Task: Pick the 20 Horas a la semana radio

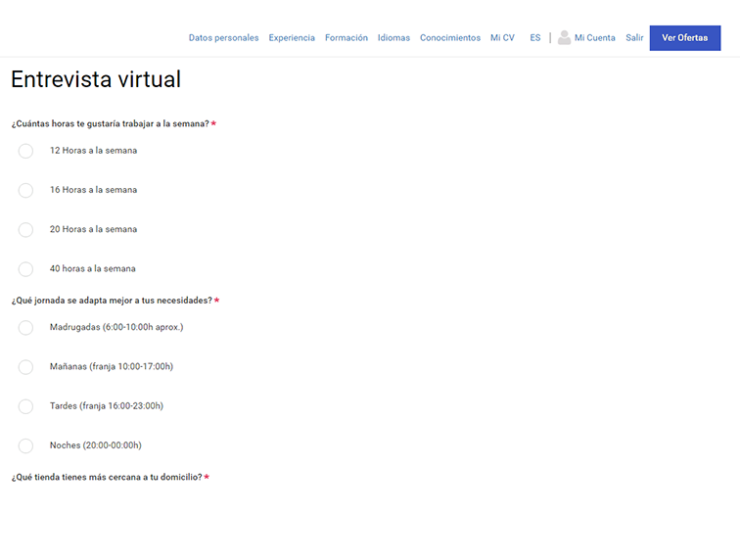Action: [x=25, y=229]
